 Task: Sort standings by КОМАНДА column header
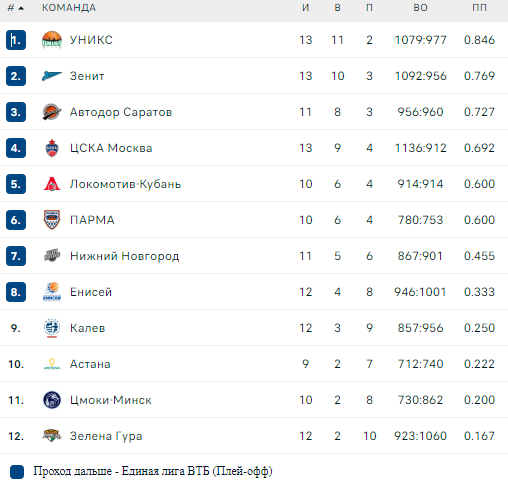click(69, 8)
